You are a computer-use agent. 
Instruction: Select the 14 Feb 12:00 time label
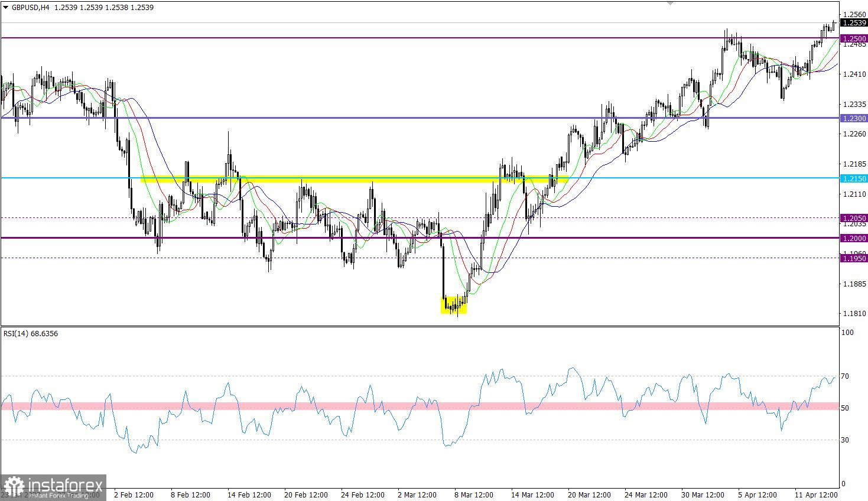tap(249, 495)
